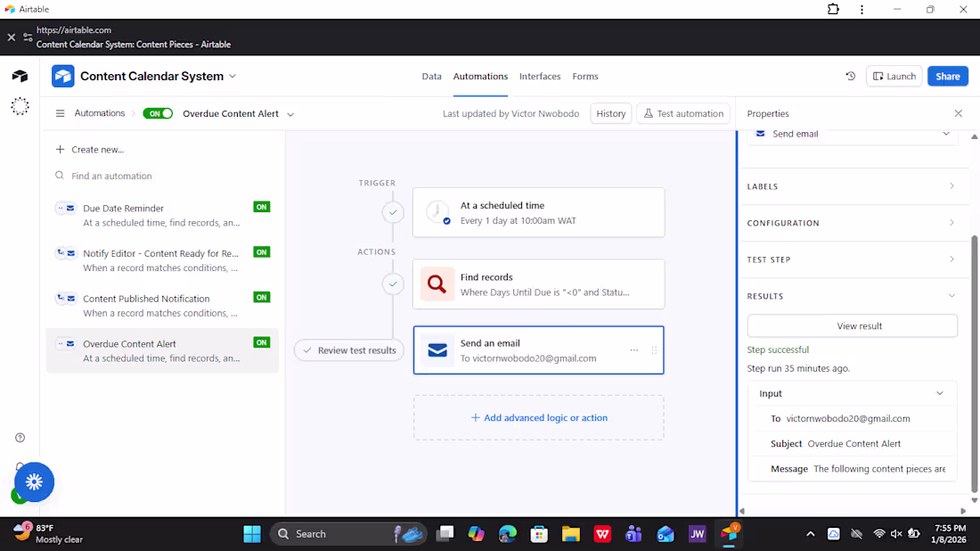
Task: Open the site settings icon beside URL
Action: coord(28,37)
